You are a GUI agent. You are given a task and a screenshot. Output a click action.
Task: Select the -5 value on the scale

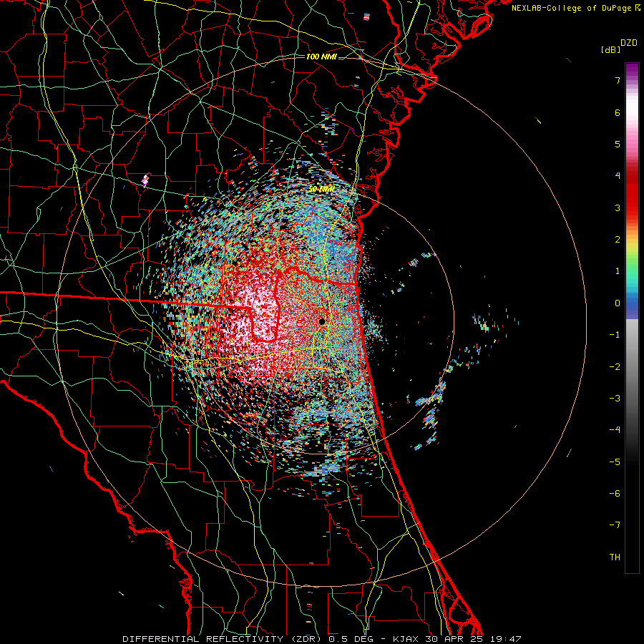[x=615, y=462]
